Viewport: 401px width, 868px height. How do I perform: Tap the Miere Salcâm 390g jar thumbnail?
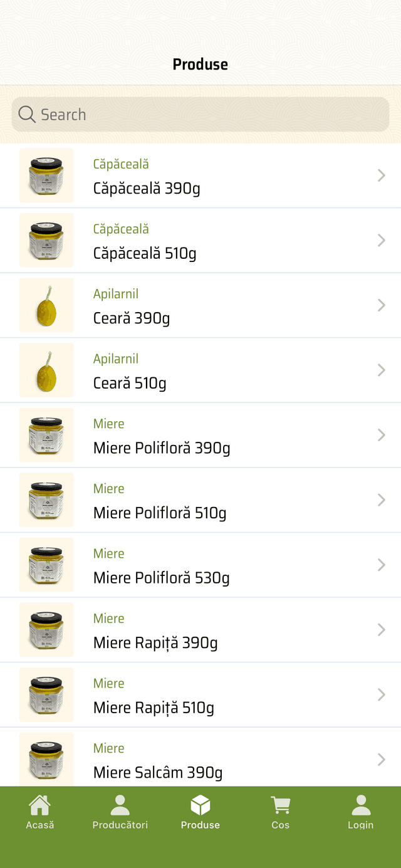[x=46, y=758]
